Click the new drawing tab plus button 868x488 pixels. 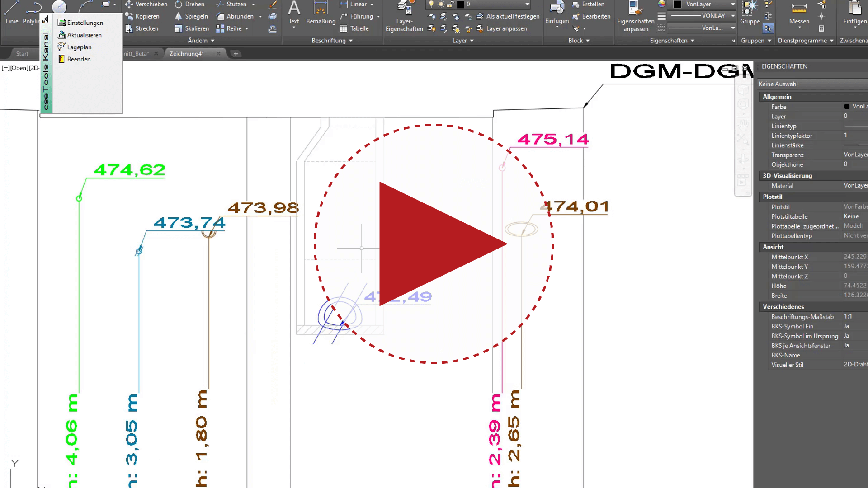click(236, 54)
